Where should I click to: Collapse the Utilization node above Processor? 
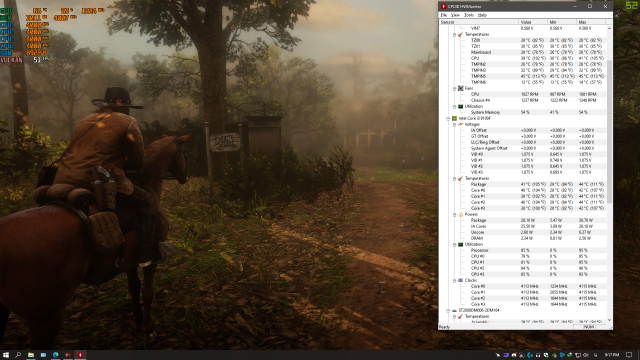[454, 244]
